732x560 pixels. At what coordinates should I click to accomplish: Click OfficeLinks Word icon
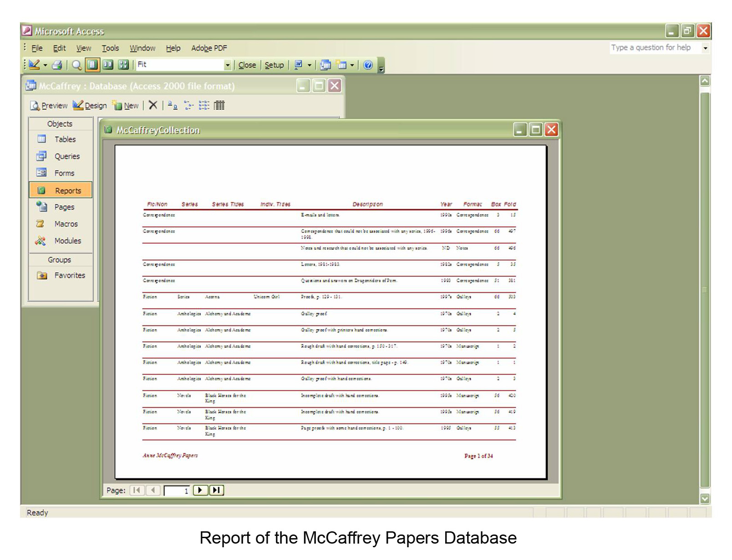click(x=299, y=65)
